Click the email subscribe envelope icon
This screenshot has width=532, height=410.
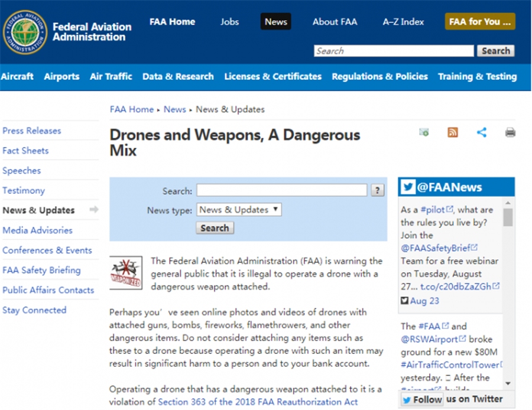424,132
